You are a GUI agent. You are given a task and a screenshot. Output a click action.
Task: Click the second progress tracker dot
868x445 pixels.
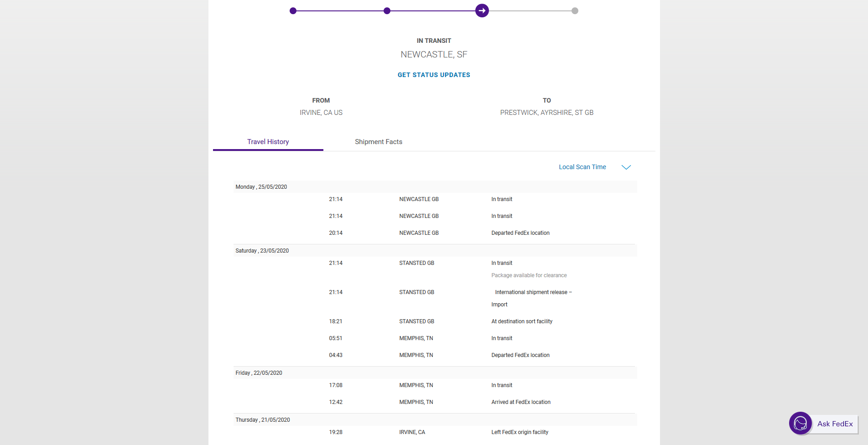pos(387,10)
